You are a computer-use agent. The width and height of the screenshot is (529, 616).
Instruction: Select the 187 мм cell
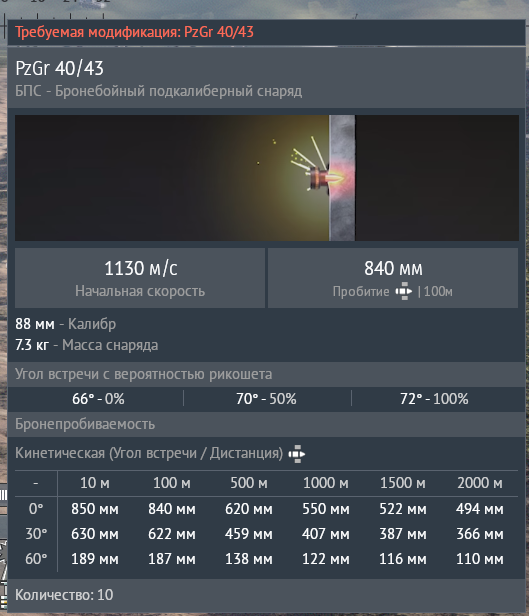pos(172,559)
